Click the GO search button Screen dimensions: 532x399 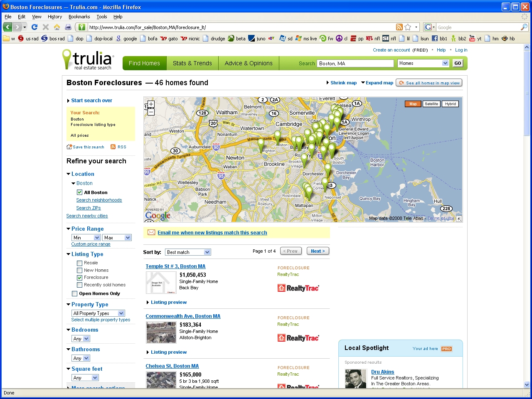[x=458, y=63]
